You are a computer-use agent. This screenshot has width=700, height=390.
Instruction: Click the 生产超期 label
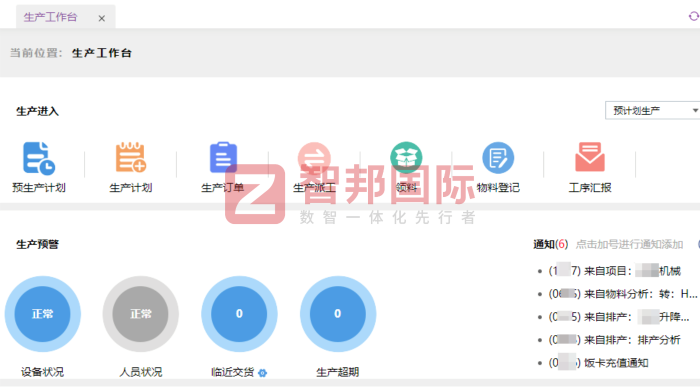coord(338,372)
